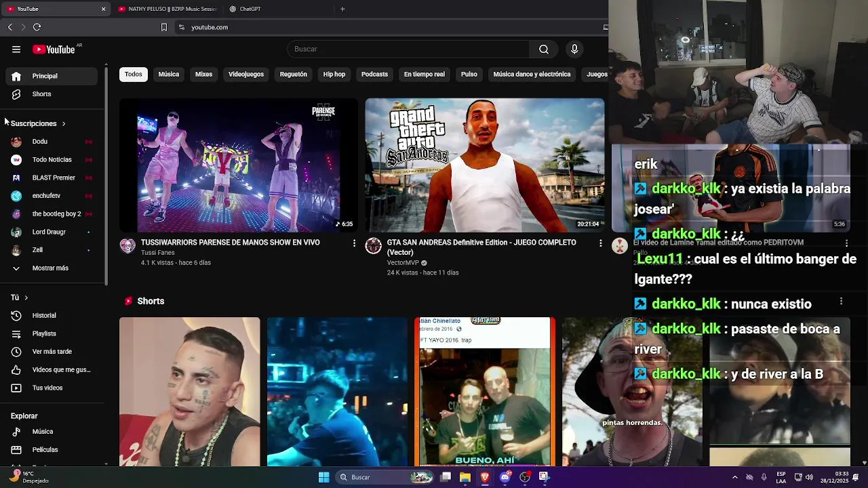
Task: Play GTA San Andreas thumbnail
Action: coord(485,165)
